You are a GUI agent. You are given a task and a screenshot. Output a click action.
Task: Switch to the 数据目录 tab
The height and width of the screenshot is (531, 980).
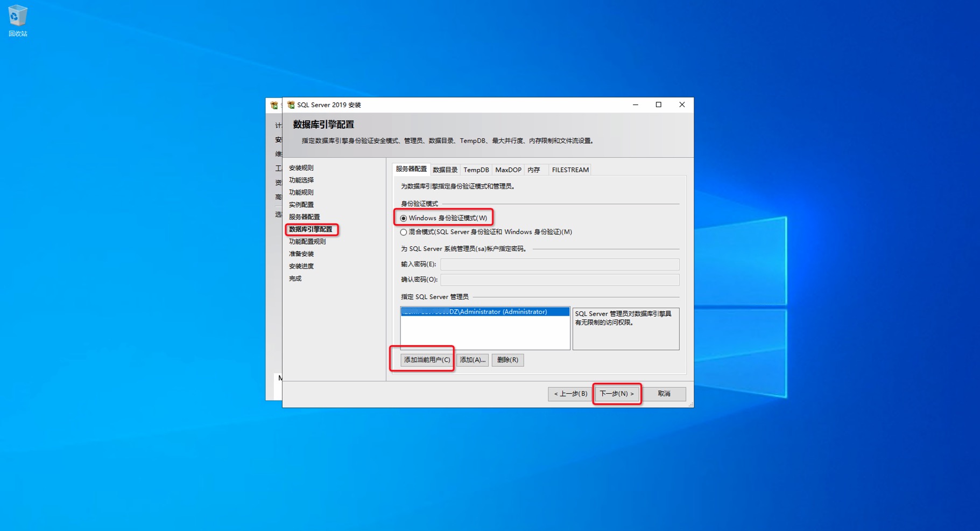(x=445, y=170)
